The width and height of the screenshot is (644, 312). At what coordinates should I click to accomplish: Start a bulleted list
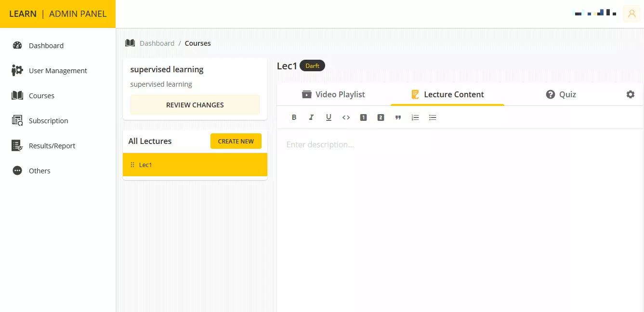point(433,117)
